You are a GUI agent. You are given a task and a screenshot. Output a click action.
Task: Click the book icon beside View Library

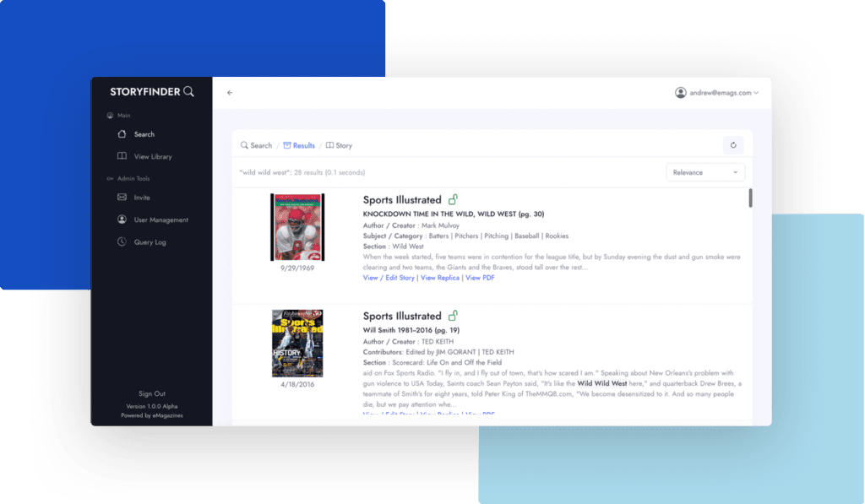click(x=122, y=156)
